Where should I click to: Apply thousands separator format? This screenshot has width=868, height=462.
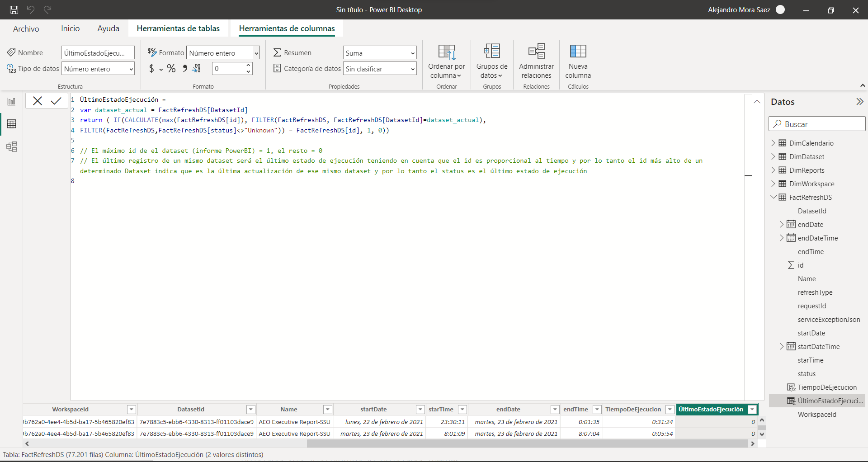click(184, 69)
